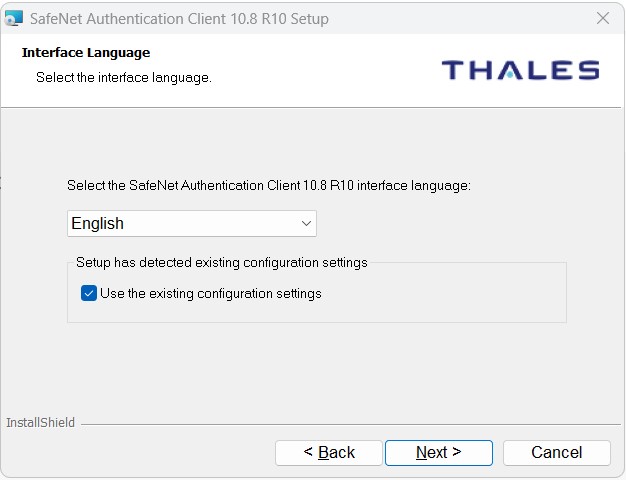Image resolution: width=626 pixels, height=480 pixels.
Task: Click the 'Use the existing configuration settings' label
Action: pos(211,294)
